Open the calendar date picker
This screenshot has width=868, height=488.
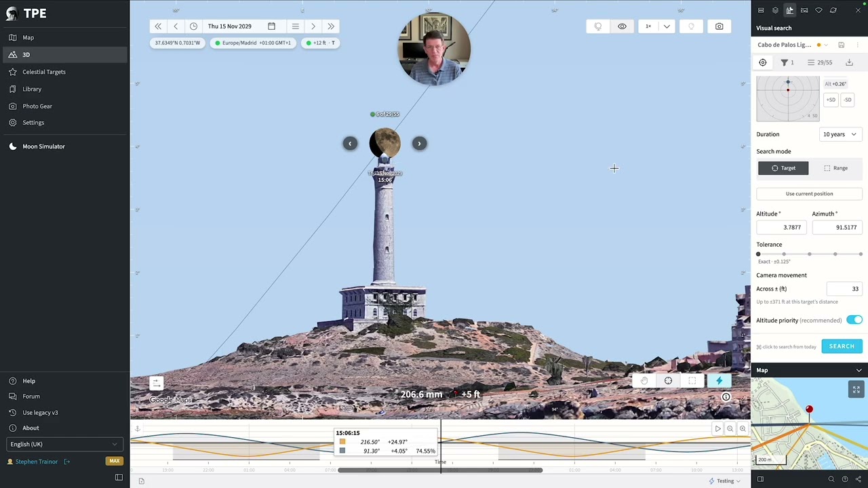coord(271,26)
